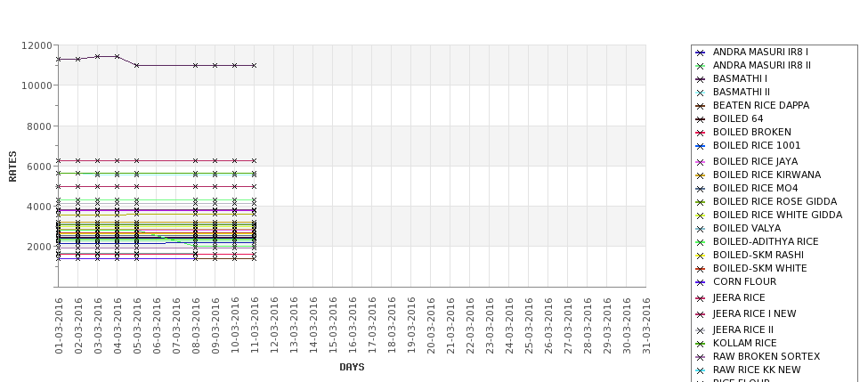The image size is (868, 382).
Task: Select the 11-03-2016 x-axis date
Action: tap(254, 326)
